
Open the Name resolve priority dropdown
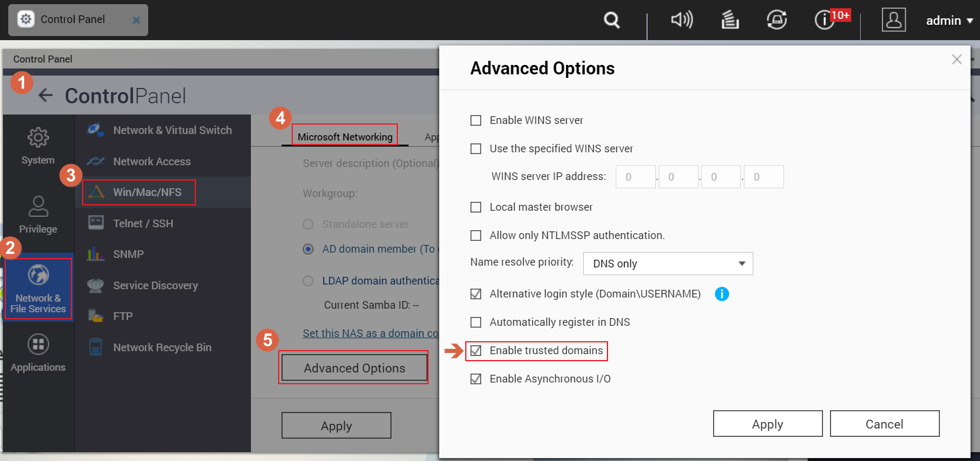[668, 263]
